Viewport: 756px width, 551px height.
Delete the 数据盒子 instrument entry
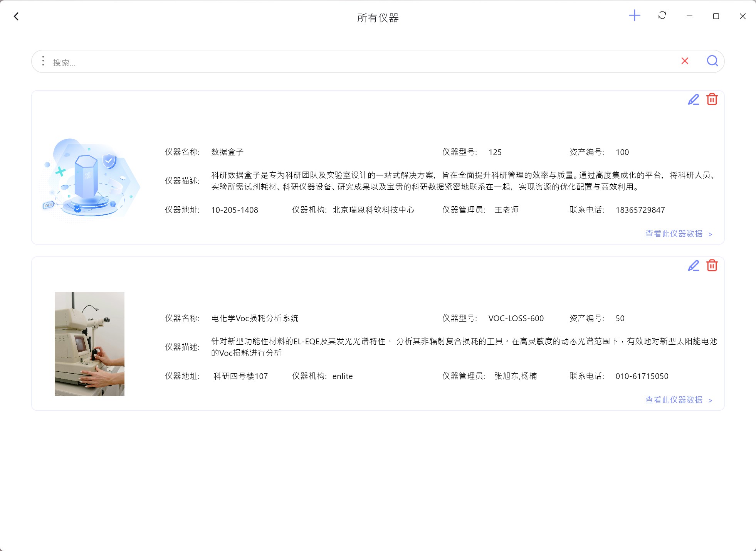pos(712,99)
